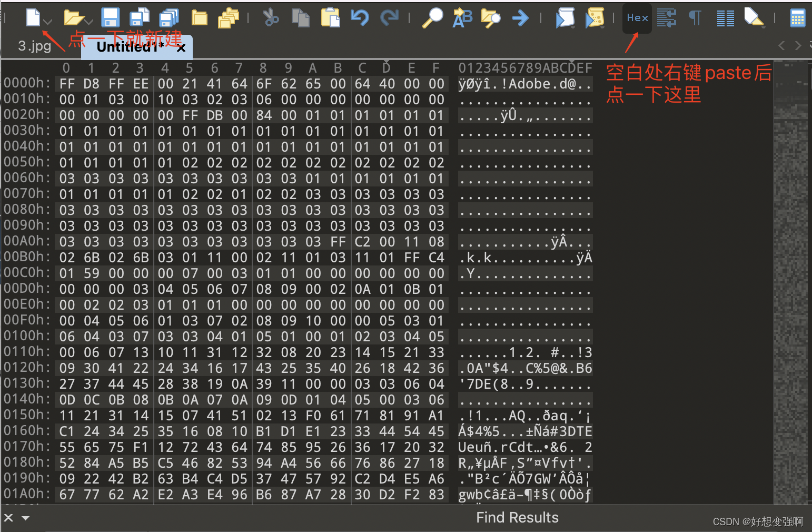Image resolution: width=812 pixels, height=532 pixels.
Task: Open Find in Files folder-magnifier icon
Action: (491, 18)
